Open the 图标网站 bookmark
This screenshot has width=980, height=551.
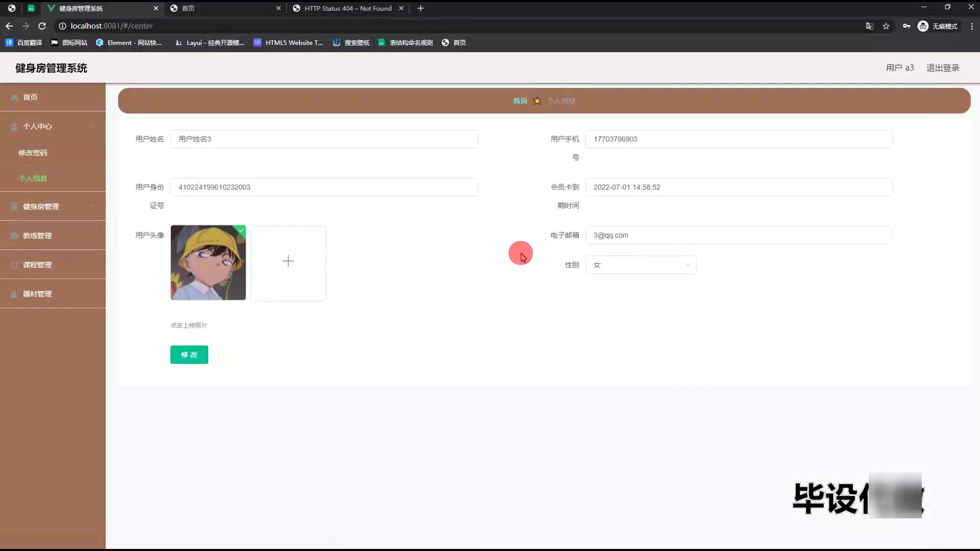click(x=69, y=43)
